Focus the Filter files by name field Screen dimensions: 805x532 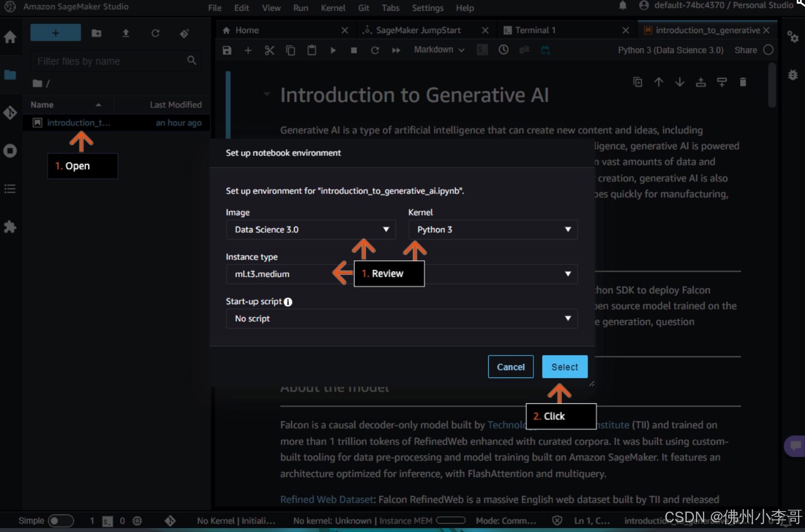116,61
